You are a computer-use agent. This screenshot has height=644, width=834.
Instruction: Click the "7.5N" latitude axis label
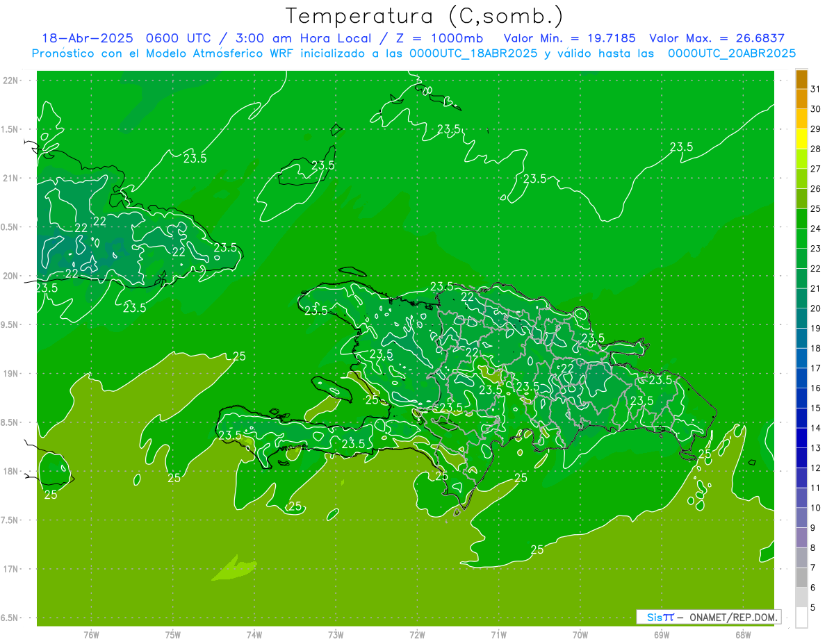tap(10, 520)
